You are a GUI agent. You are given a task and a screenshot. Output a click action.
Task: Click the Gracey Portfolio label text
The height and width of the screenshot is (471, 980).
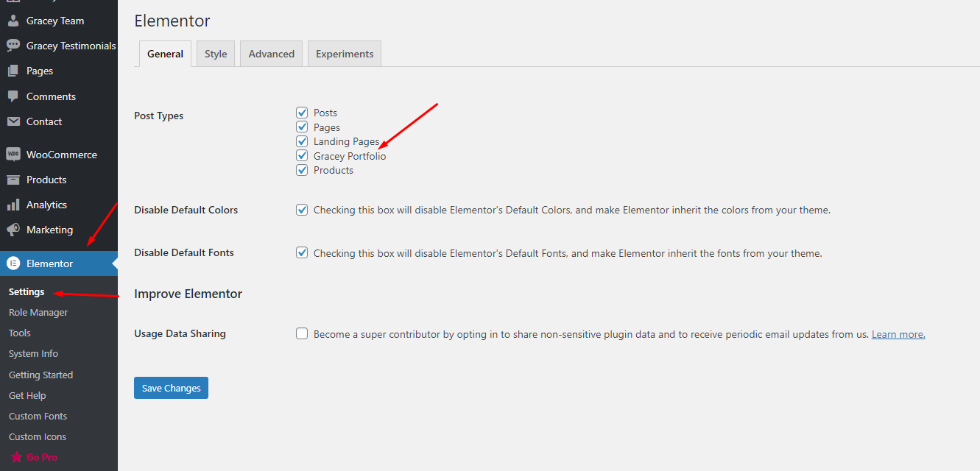(350, 156)
